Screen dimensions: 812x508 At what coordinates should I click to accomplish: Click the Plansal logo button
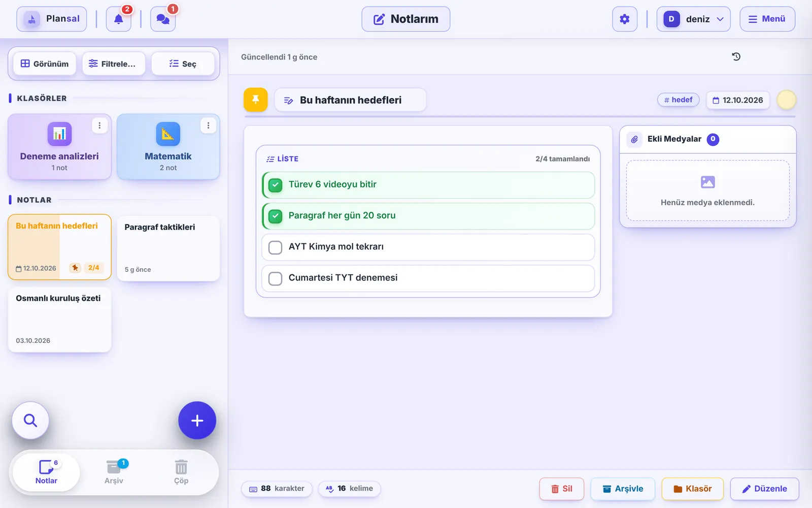52,19
